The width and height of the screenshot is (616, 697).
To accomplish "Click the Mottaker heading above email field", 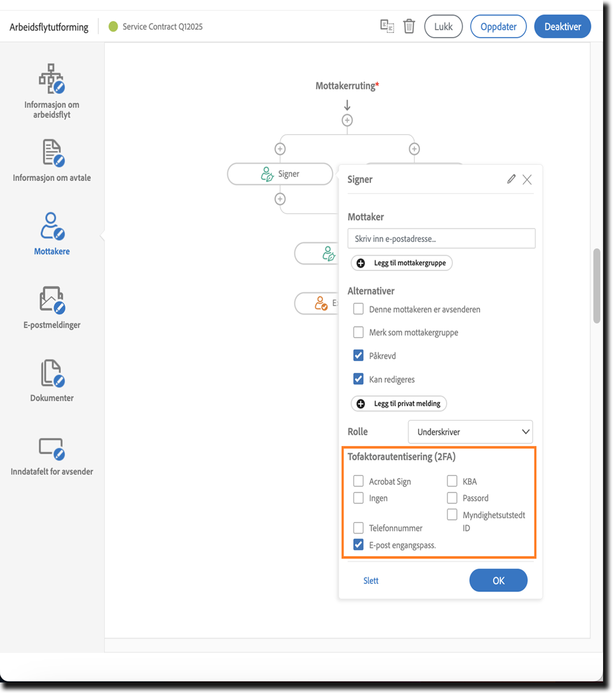I will point(366,217).
